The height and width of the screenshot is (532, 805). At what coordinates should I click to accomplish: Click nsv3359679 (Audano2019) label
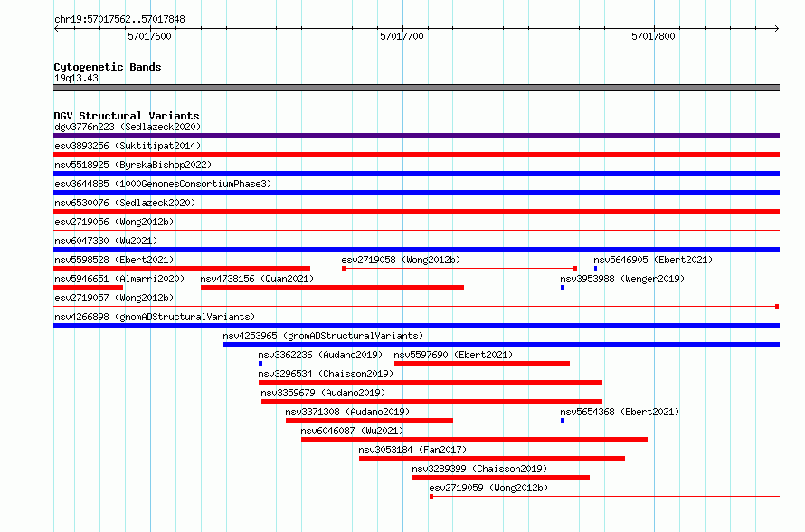(x=323, y=393)
